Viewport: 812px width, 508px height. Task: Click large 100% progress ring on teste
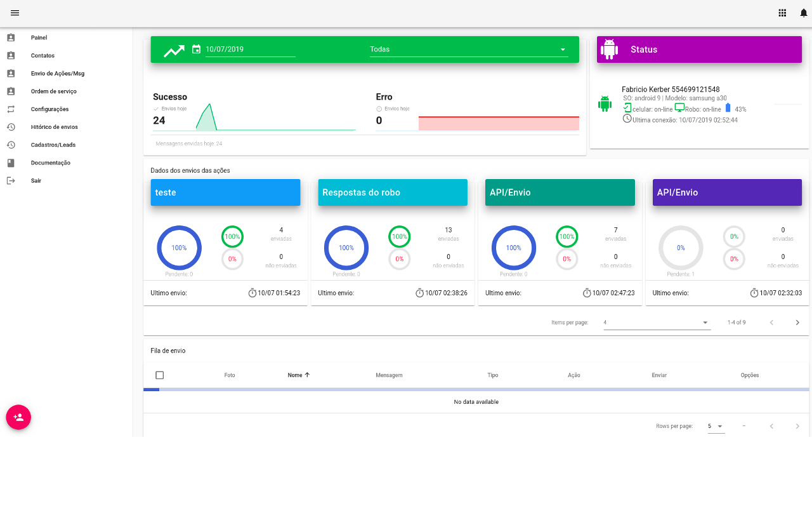[x=179, y=248]
